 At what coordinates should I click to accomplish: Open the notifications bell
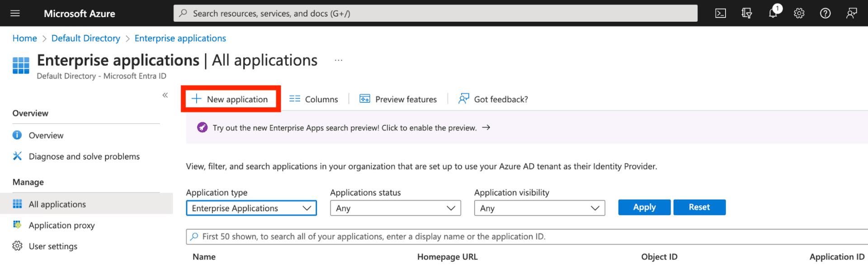pyautogui.click(x=773, y=13)
